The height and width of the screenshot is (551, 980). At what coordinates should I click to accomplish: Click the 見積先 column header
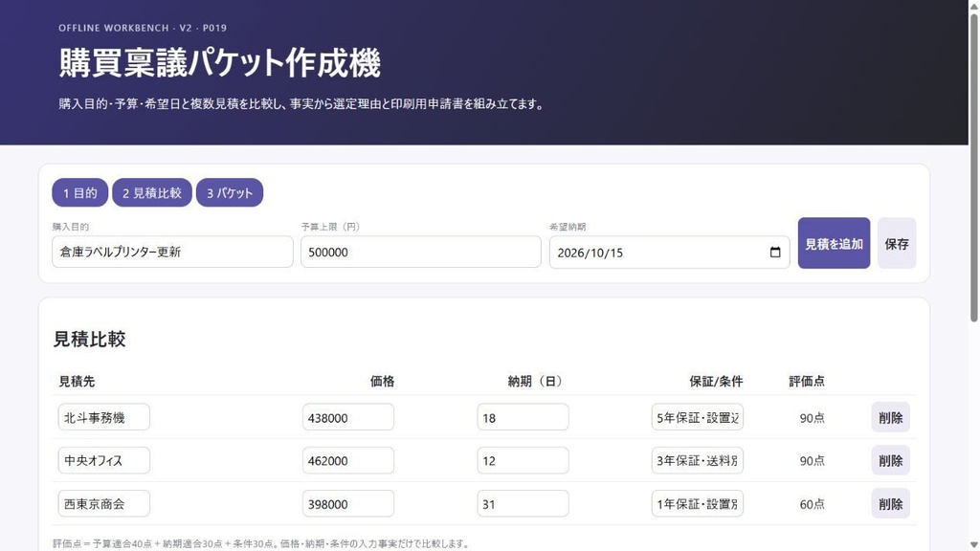[77, 381]
